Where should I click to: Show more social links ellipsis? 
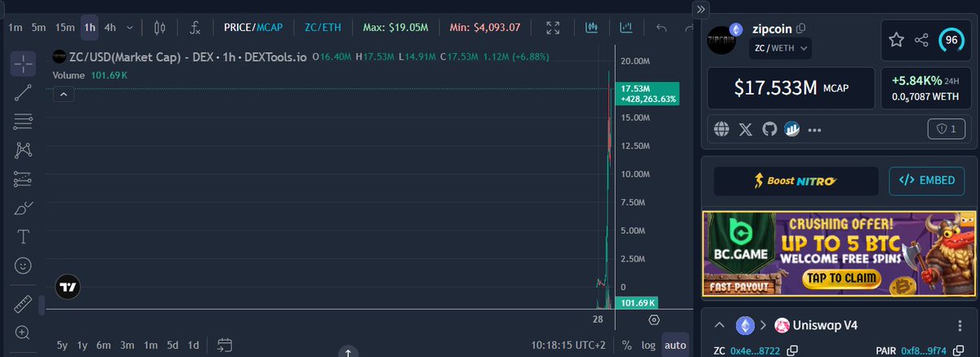tap(815, 130)
